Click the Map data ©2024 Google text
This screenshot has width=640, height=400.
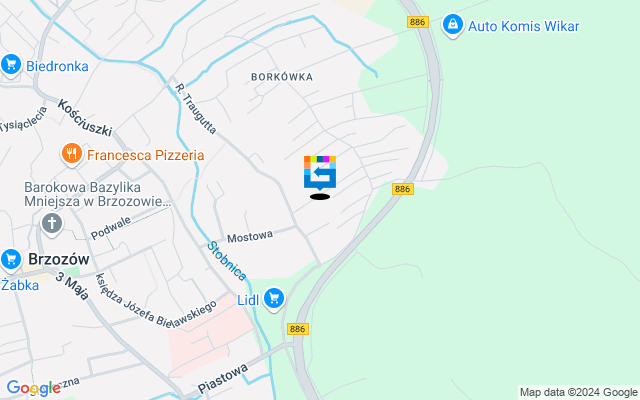pyautogui.click(x=578, y=393)
